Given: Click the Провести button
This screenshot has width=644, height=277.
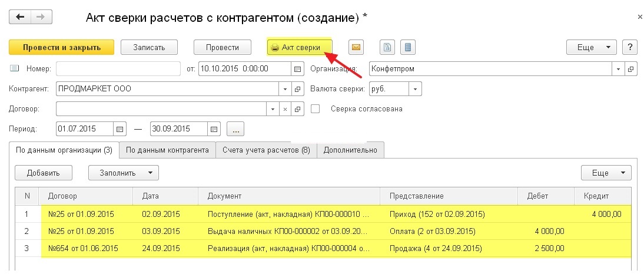Looking at the screenshot, I should point(222,47).
